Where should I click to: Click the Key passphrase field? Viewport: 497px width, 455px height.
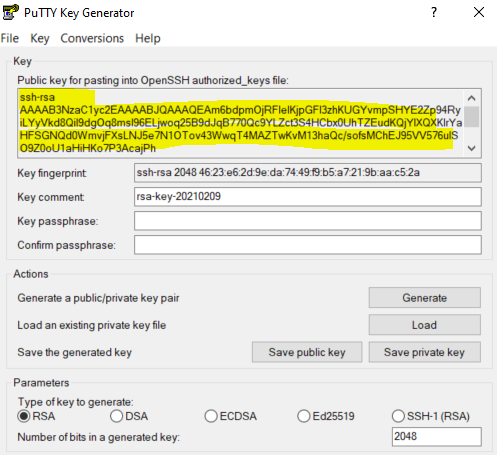click(x=308, y=221)
